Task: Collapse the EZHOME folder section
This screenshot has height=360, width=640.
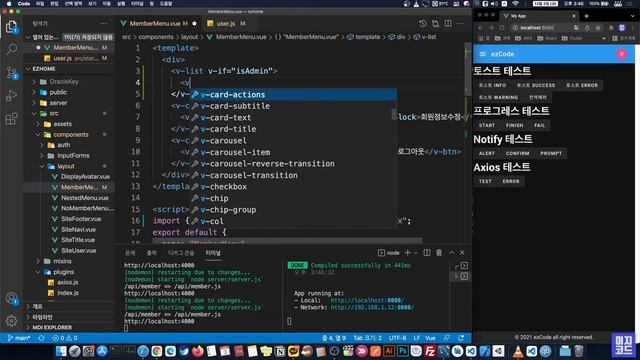Action: click(44, 69)
